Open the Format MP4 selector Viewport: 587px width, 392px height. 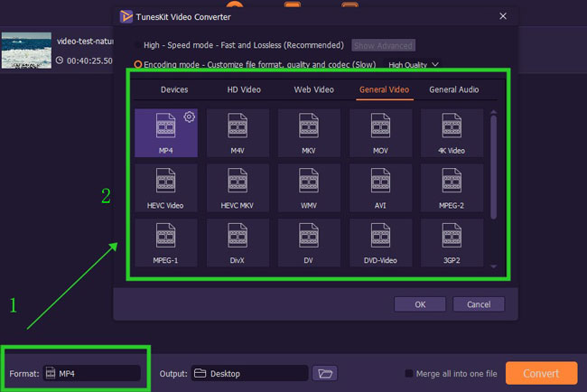click(92, 373)
